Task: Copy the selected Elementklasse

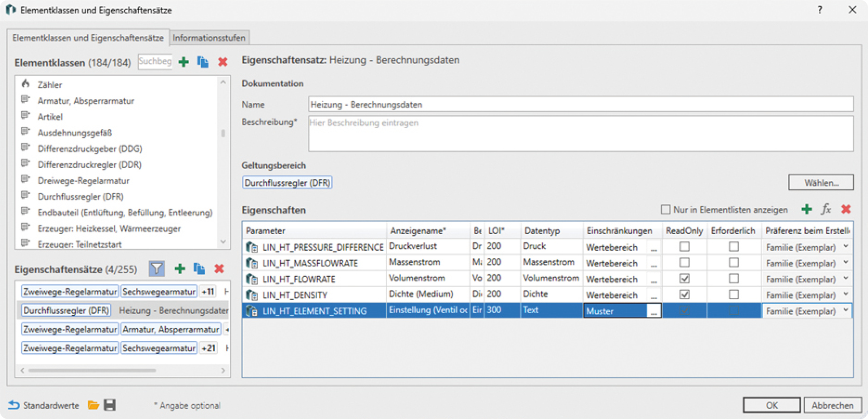Action: [203, 62]
